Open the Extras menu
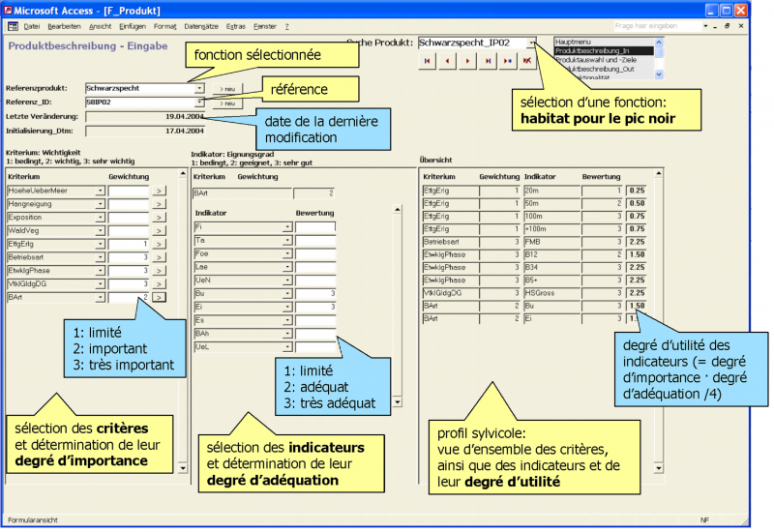Screen dimensions: 774x532 235,27
